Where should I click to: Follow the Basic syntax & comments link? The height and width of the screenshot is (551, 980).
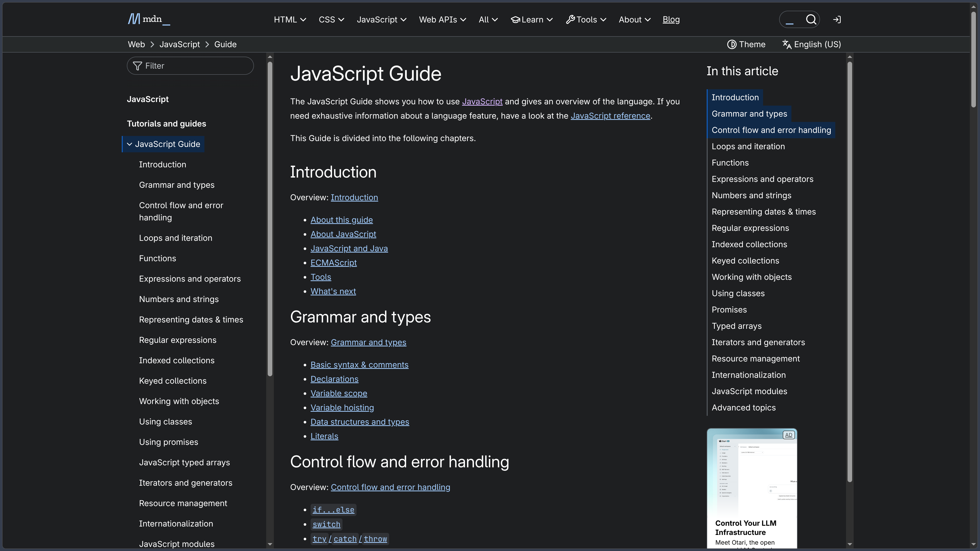[360, 365]
